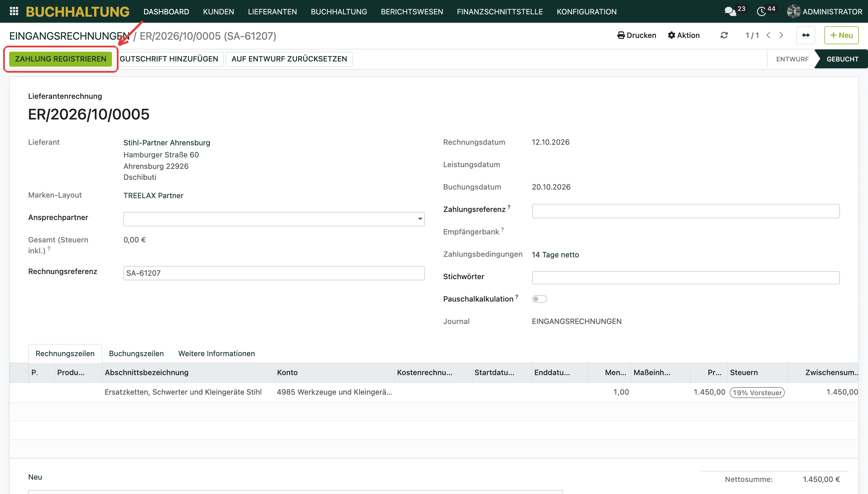Create a new record with Neu
Screen dimensions: 868x494
(841, 35)
